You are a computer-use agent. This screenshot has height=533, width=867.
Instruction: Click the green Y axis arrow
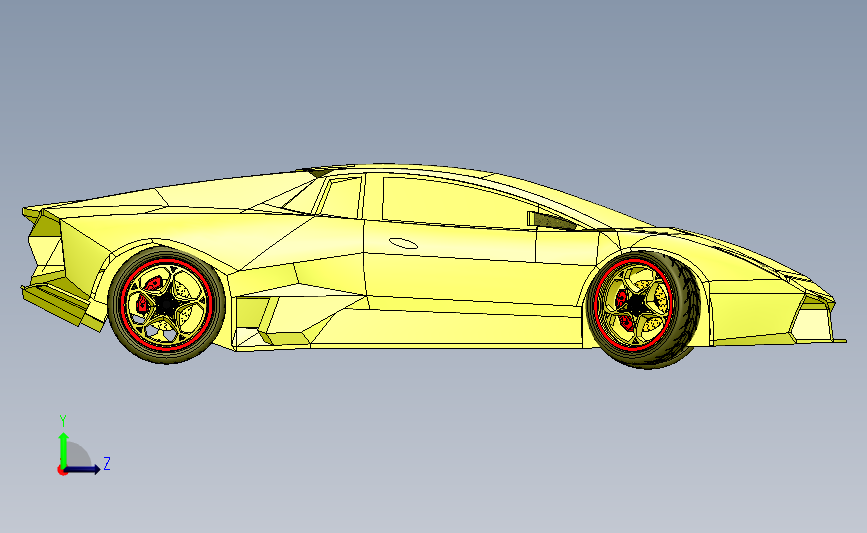[x=63, y=451]
